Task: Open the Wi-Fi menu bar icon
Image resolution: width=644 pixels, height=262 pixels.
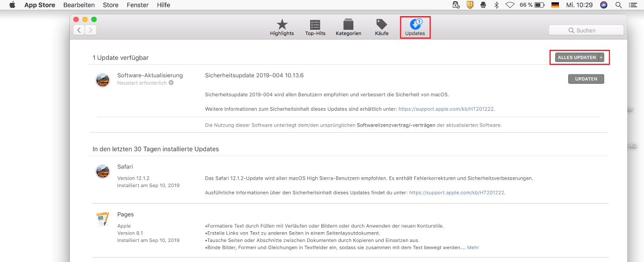Action: pyautogui.click(x=510, y=5)
